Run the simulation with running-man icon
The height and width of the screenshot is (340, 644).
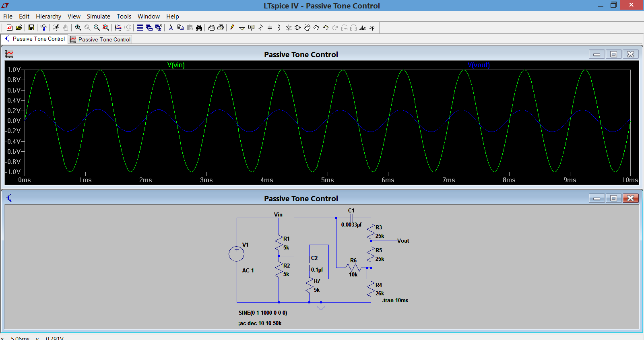tap(56, 27)
